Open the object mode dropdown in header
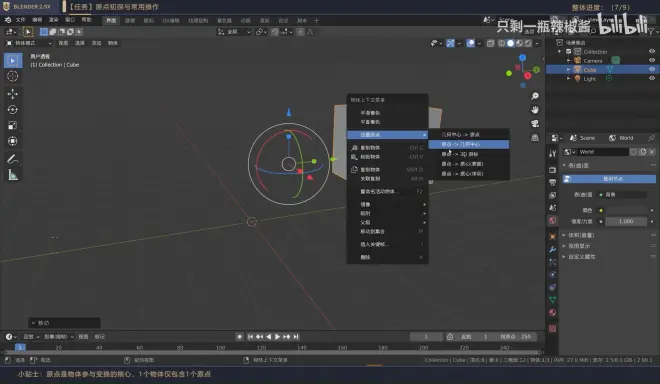Image resolution: width=660 pixels, height=384 pixels. click(x=29, y=43)
